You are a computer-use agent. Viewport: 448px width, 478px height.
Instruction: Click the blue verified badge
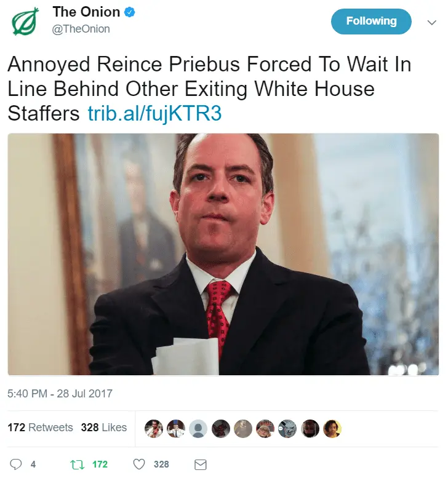click(x=130, y=12)
